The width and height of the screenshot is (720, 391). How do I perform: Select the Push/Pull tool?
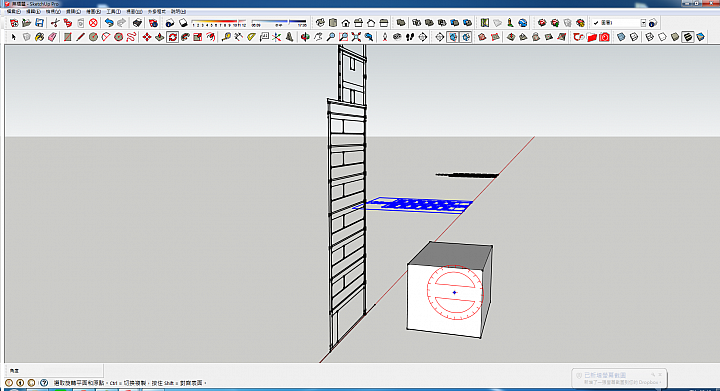[160, 37]
